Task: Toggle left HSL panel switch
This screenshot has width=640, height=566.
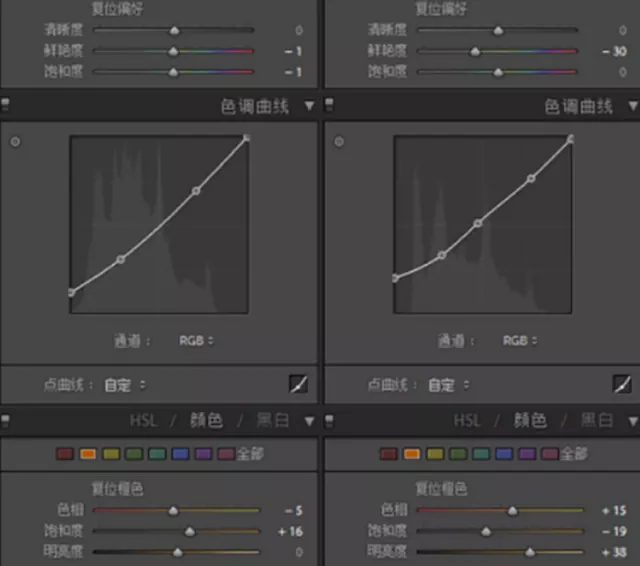Action: click(5, 420)
